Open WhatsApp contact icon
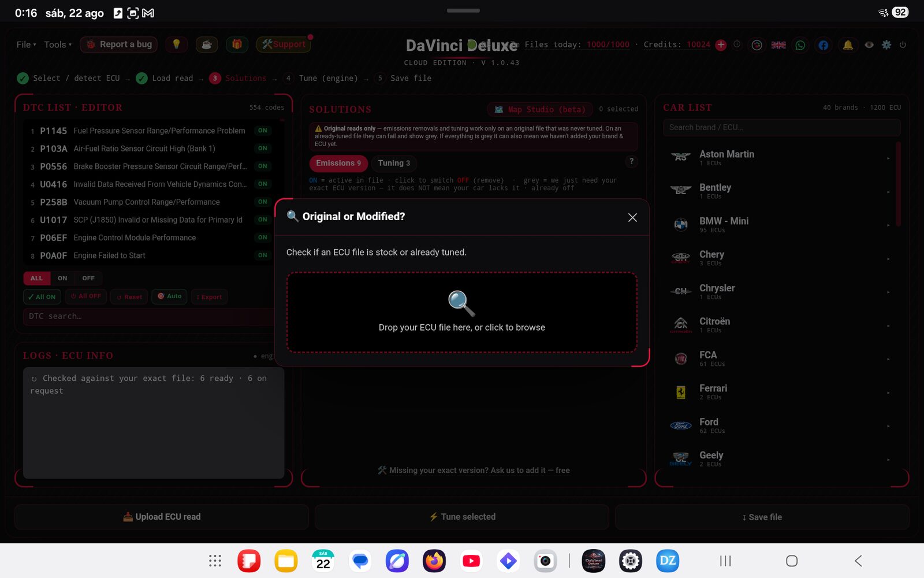924x578 pixels. [800, 45]
